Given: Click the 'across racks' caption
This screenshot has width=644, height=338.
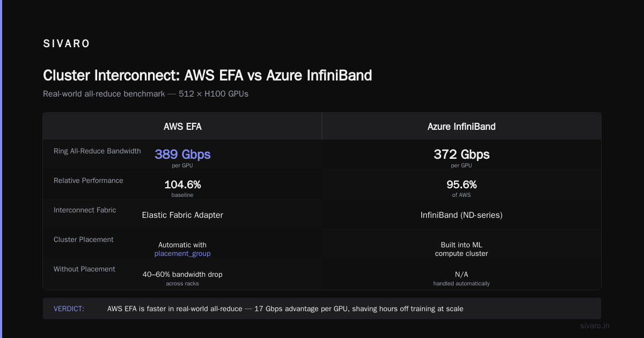Looking at the screenshot, I should pos(182,283).
